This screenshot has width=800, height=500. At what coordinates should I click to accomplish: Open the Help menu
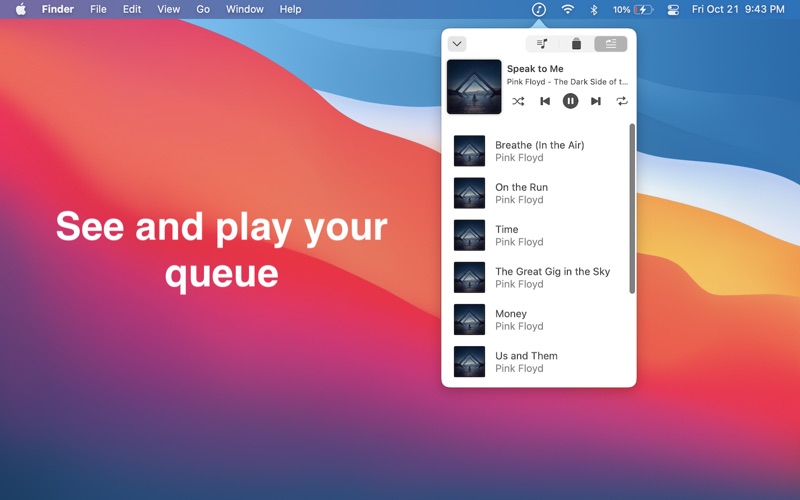coord(290,9)
